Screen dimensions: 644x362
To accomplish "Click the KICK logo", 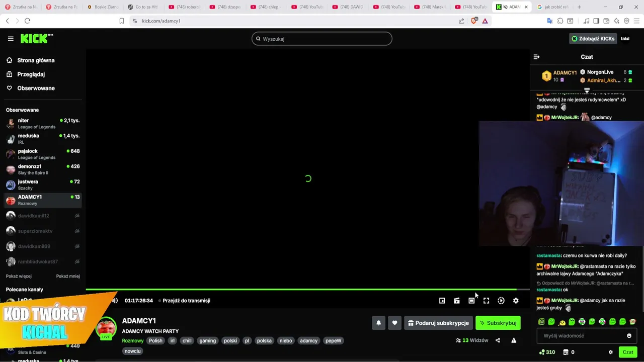I will [x=36, y=39].
